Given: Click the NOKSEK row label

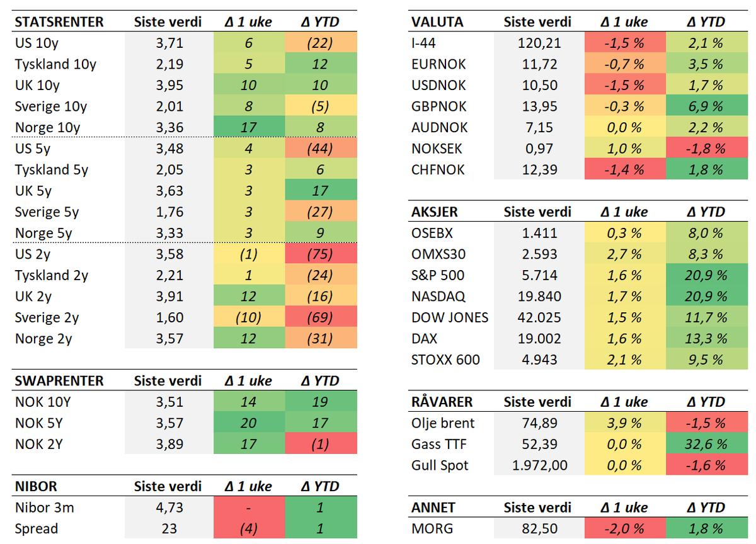Looking at the screenshot, I should [x=437, y=149].
